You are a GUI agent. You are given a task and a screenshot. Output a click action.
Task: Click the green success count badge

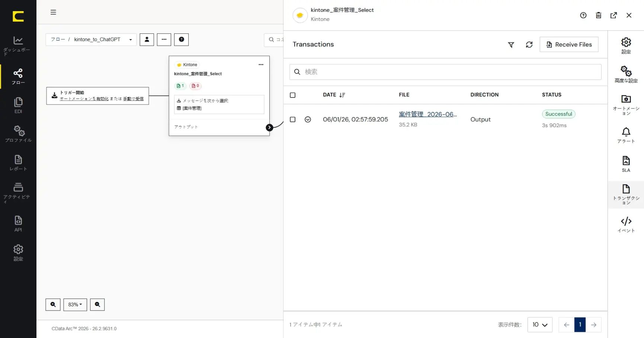[x=180, y=86]
